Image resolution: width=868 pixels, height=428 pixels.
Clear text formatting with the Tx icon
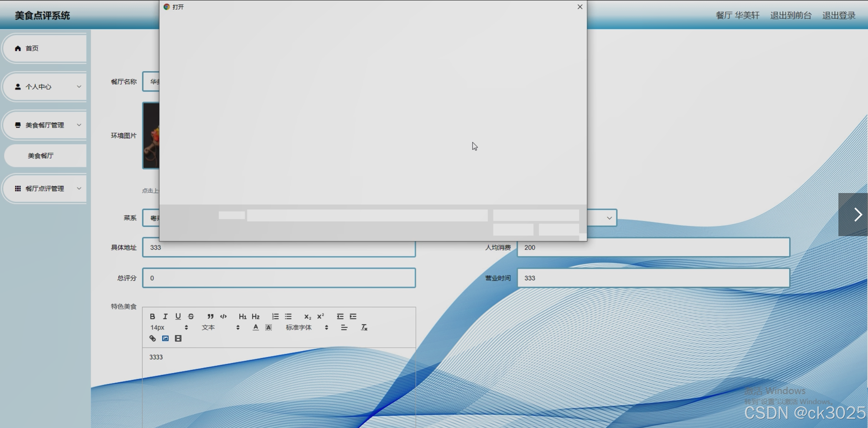point(364,328)
